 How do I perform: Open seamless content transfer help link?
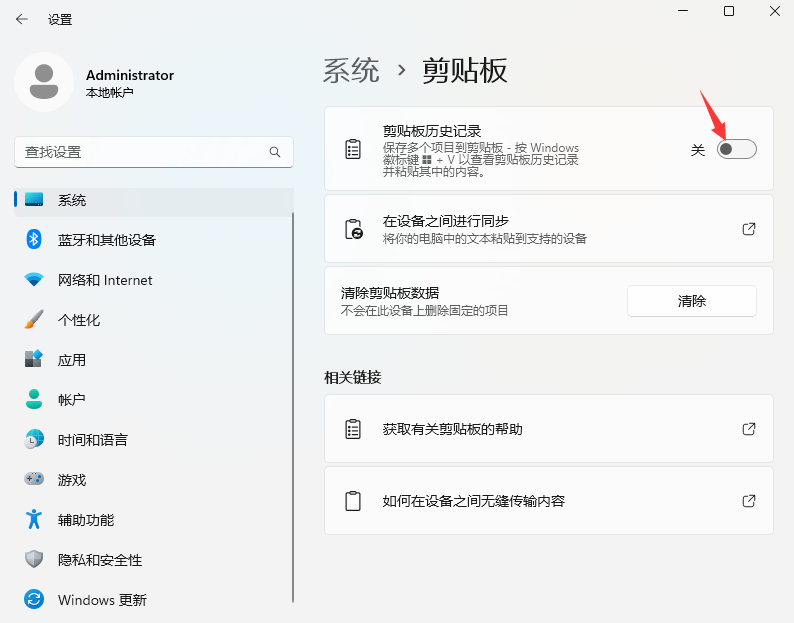pyautogui.click(x=749, y=501)
